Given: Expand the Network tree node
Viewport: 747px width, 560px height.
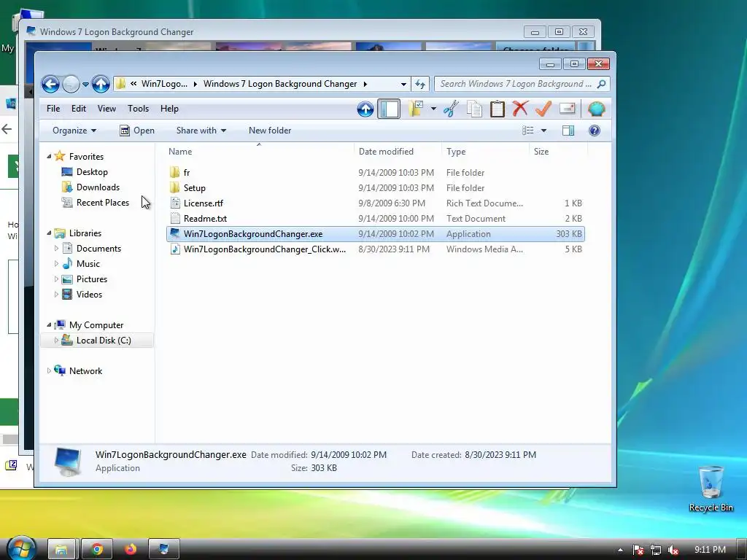Looking at the screenshot, I should coord(49,370).
